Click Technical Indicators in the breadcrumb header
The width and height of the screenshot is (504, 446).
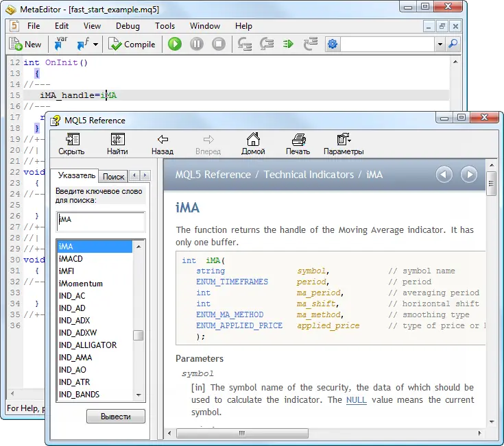[x=309, y=175]
